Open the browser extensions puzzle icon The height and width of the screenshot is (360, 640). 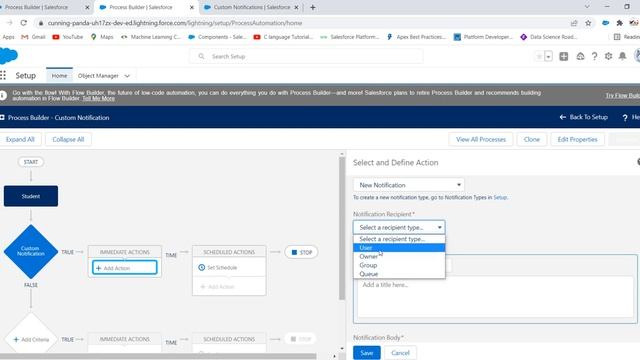point(620,23)
